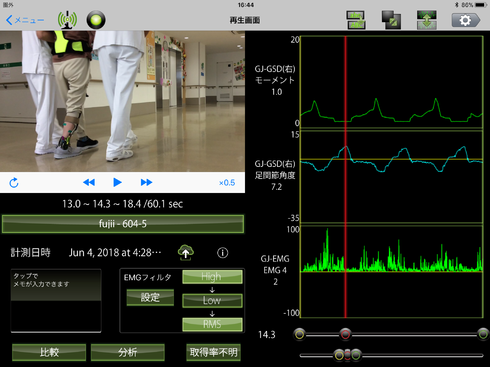Image resolution: width=490 pixels, height=367 pixels.
Task: Show the measurement info circle icon
Action: pyautogui.click(x=223, y=253)
